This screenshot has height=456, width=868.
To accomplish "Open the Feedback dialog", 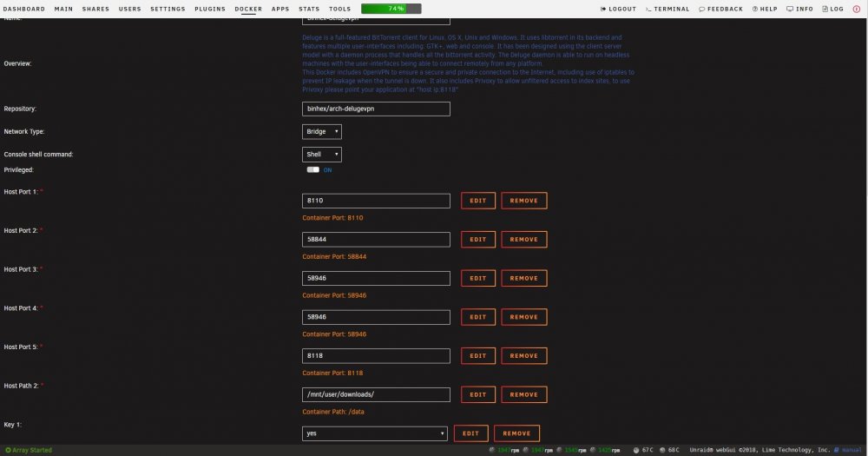I will (720, 9).
